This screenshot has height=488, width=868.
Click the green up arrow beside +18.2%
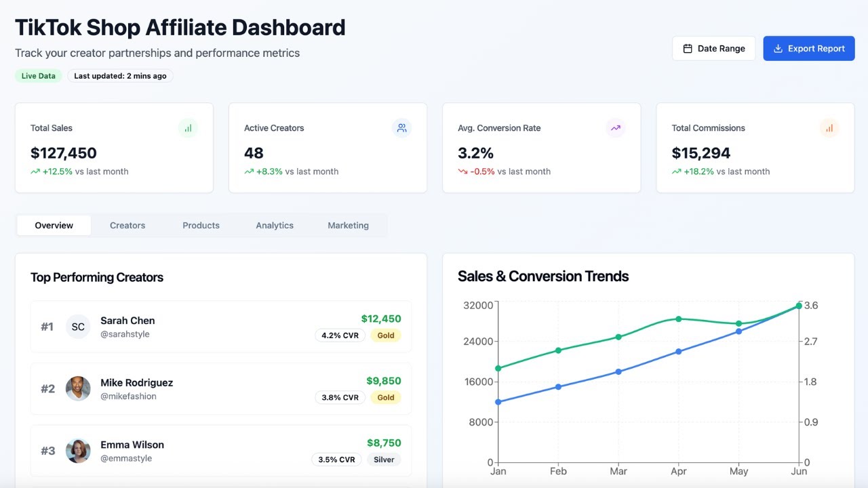click(x=676, y=171)
